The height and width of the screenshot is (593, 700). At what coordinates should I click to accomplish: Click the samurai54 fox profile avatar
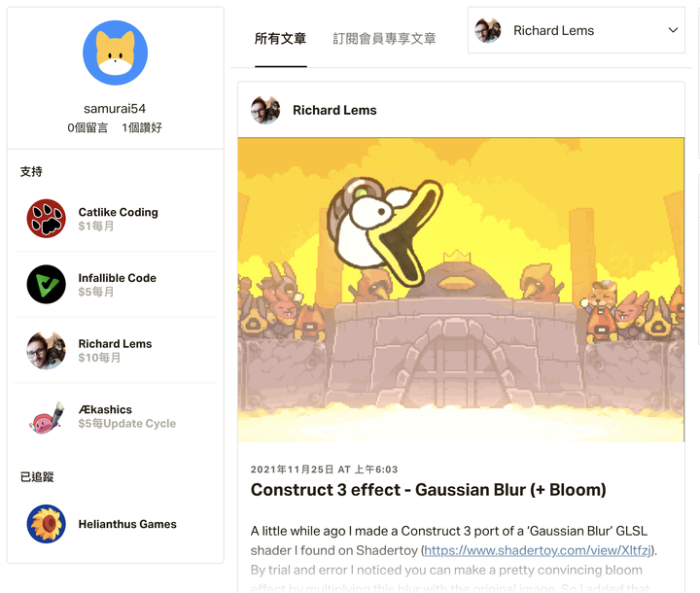(115, 52)
